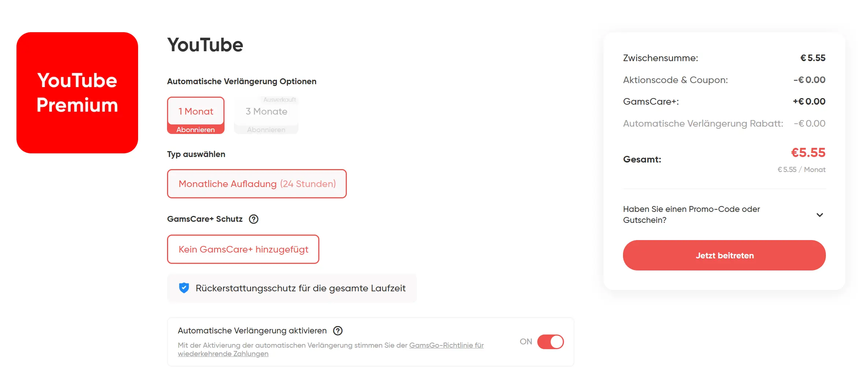Click the Rückerstattungsschutz für die gesamte Laufzeit banner
The height and width of the screenshot is (370, 868).
(x=292, y=288)
